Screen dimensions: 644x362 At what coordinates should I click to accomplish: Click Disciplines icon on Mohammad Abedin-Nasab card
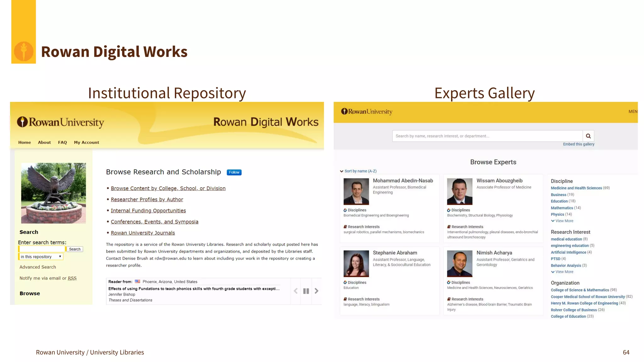click(345, 210)
